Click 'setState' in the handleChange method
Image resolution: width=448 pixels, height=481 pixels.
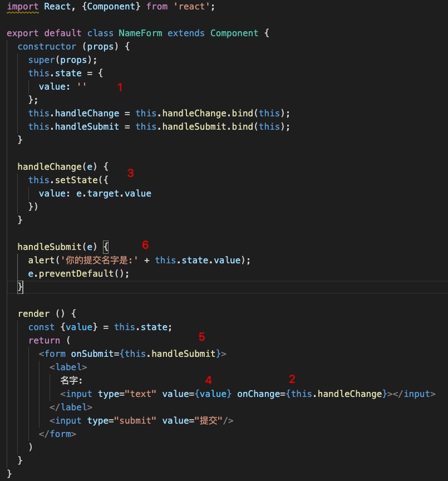coord(76,180)
